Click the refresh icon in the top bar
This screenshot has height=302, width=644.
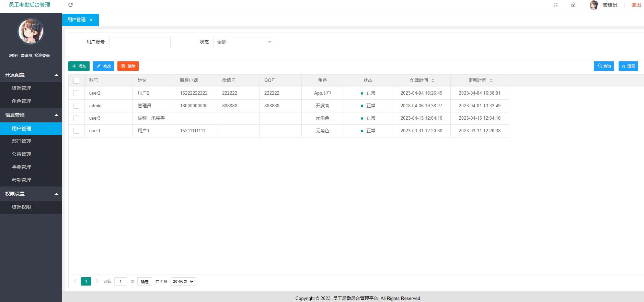[70, 5]
